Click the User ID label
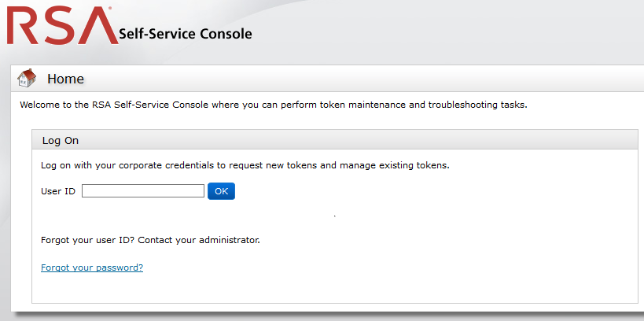The height and width of the screenshot is (321, 644). point(57,191)
